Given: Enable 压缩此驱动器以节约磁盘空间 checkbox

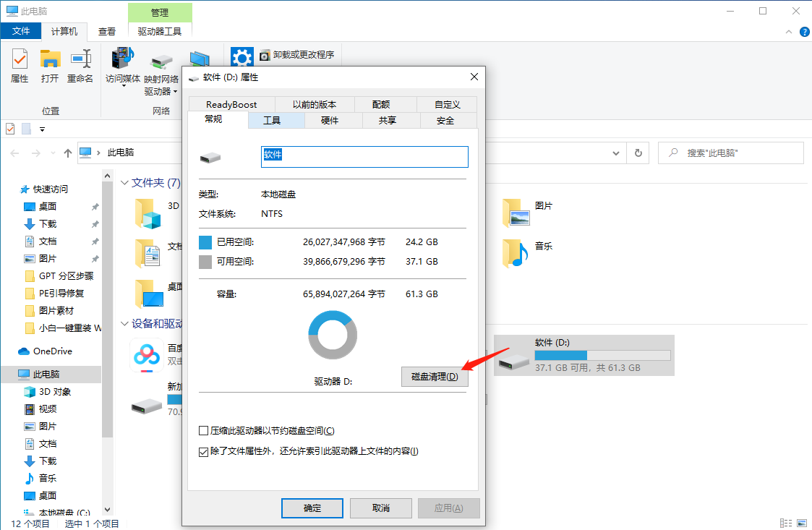Looking at the screenshot, I should (x=204, y=431).
